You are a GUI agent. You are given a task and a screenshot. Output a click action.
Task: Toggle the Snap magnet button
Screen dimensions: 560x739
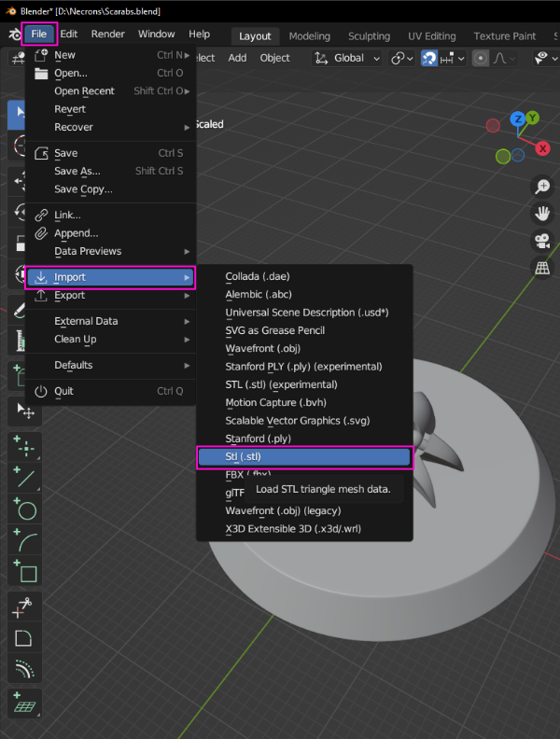point(429,58)
